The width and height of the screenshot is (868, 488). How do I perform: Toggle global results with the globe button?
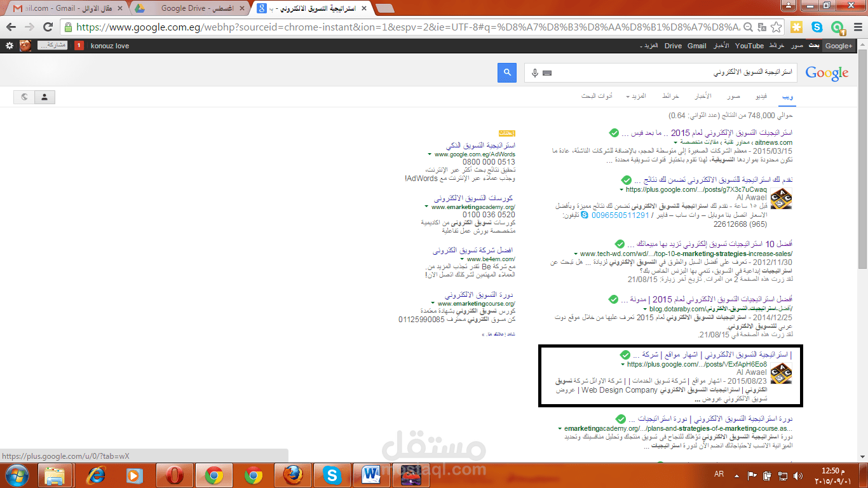pos(24,97)
